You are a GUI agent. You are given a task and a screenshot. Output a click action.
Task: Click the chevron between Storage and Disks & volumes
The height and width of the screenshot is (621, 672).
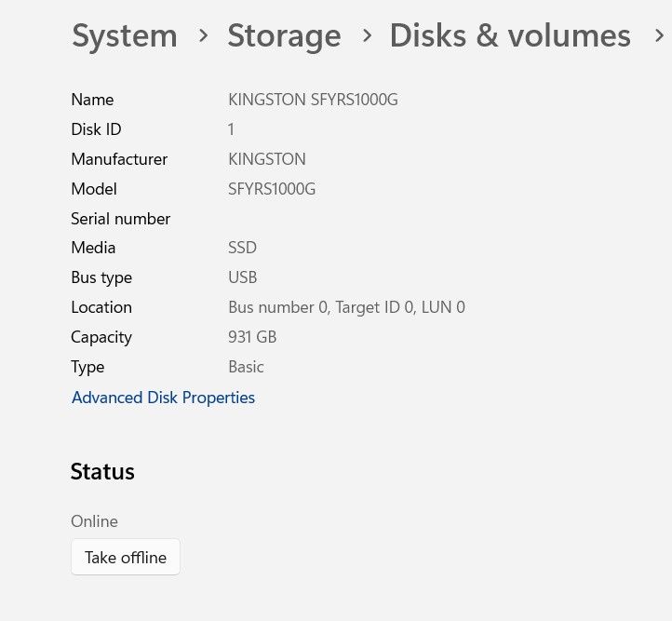pyautogui.click(x=367, y=36)
